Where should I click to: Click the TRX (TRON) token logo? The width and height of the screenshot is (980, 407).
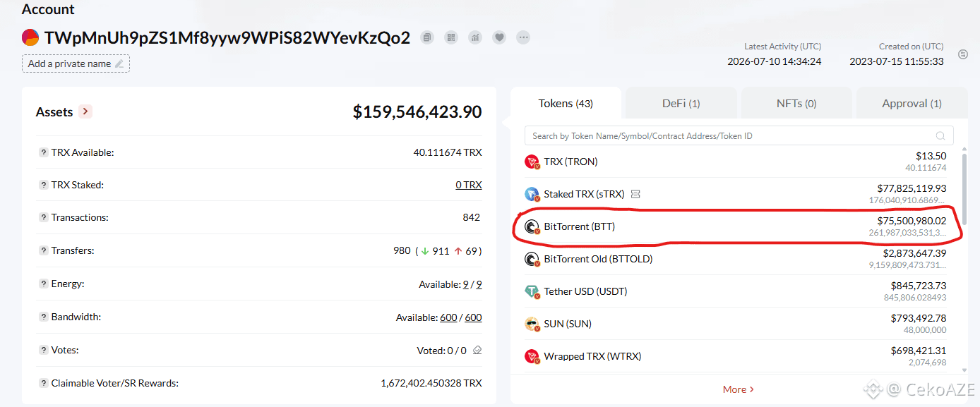coord(532,162)
